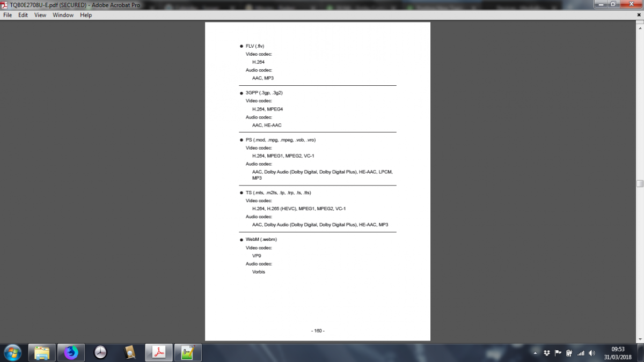This screenshot has width=644, height=362.
Task: Click the AAC, MP3 line under FLV
Action: pos(263,78)
